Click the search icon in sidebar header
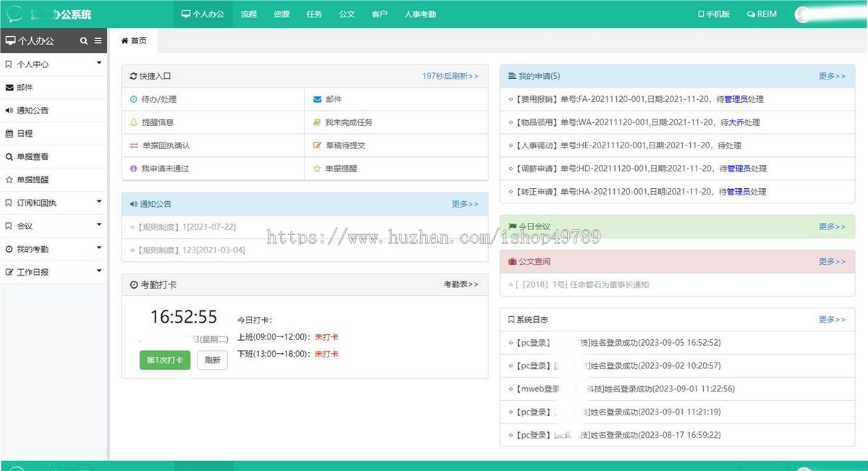Viewport: 868px width, 471px height. 84,41
